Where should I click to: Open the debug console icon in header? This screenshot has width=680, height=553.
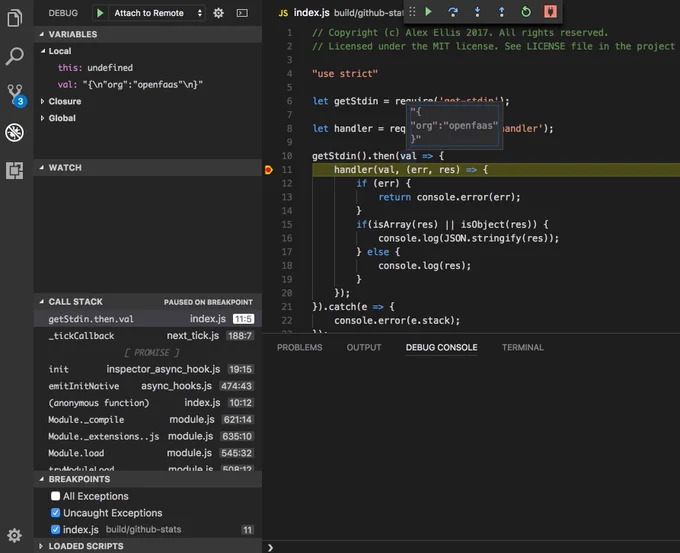242,13
